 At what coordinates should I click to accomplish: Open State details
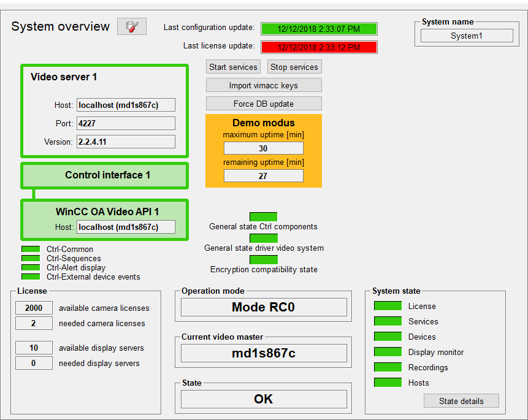pyautogui.click(x=461, y=400)
